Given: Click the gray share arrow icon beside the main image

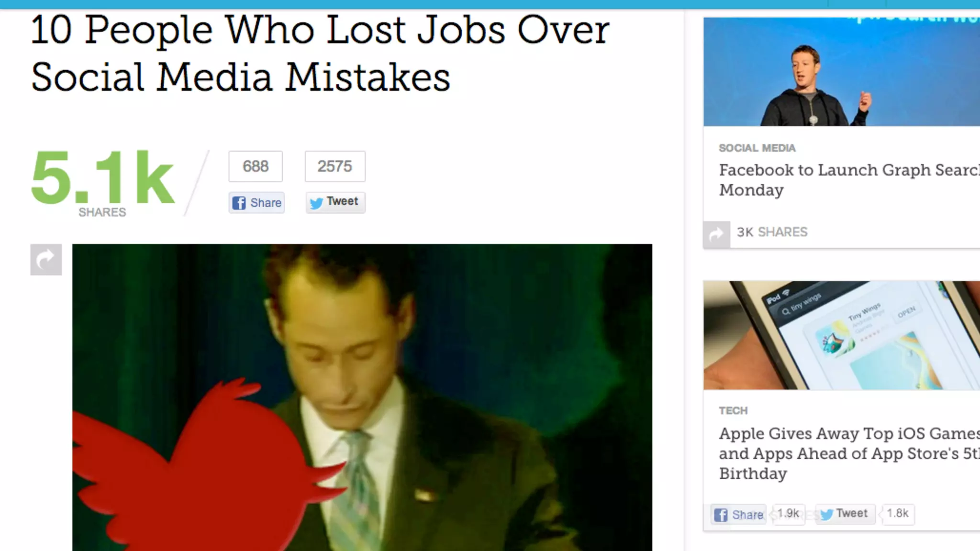Looking at the screenshot, I should coord(46,260).
